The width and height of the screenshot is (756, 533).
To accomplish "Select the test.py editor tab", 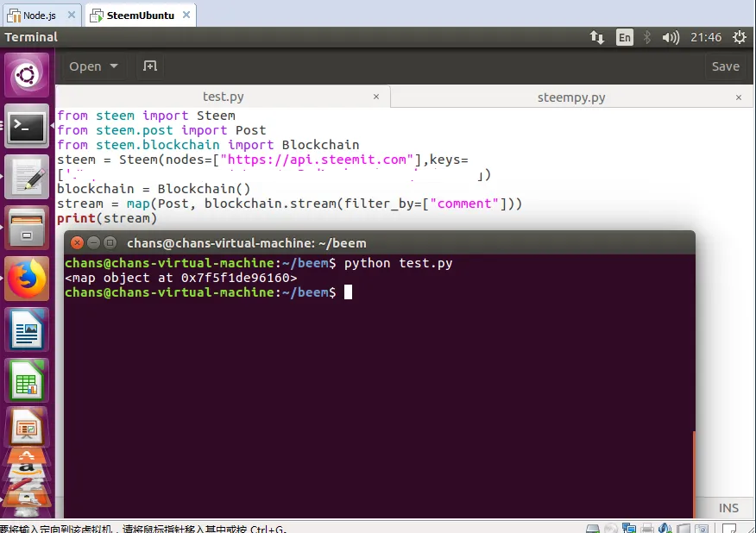I will (223, 97).
